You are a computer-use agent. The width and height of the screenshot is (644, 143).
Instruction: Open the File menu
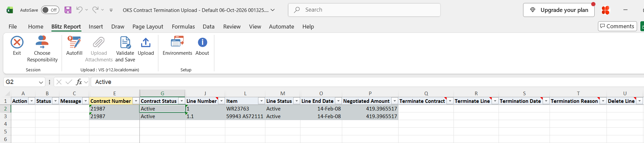pyautogui.click(x=13, y=27)
